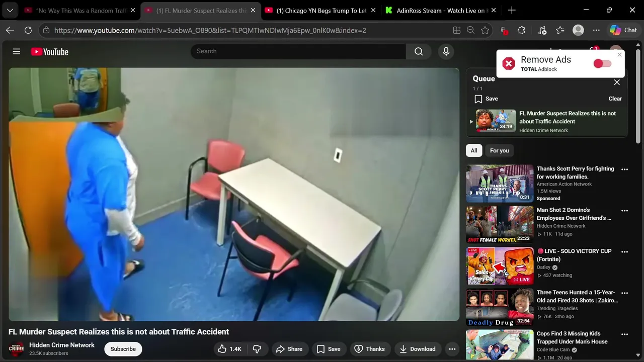The height and width of the screenshot is (362, 644).
Task: Click the YouTube search magnifier button
Action: (x=419, y=51)
